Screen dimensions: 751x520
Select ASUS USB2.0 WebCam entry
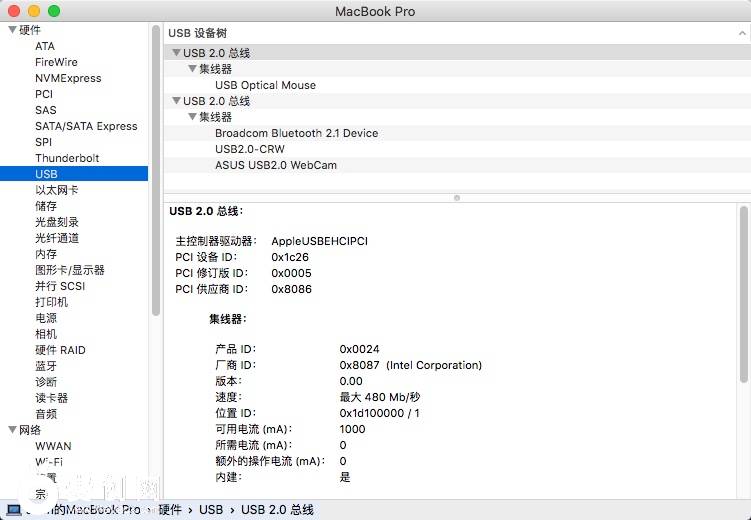[275, 165]
